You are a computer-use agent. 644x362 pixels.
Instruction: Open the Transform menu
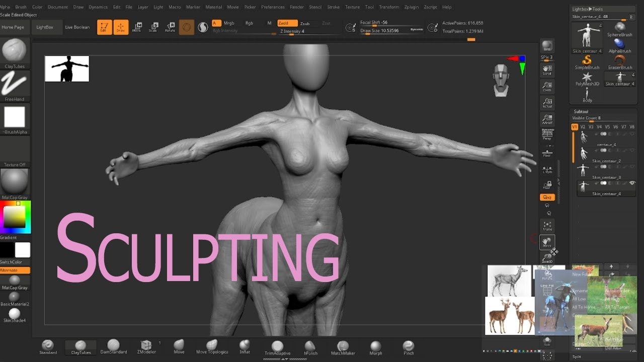pos(389,7)
